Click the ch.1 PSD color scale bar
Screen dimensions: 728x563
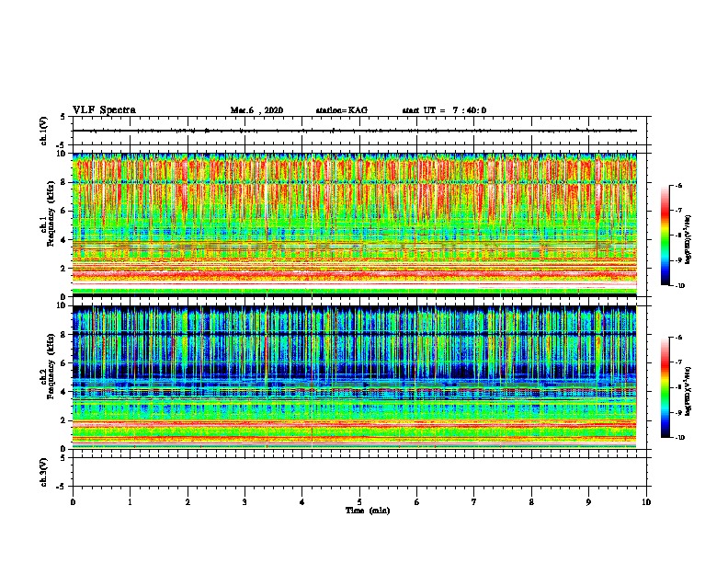click(665, 236)
